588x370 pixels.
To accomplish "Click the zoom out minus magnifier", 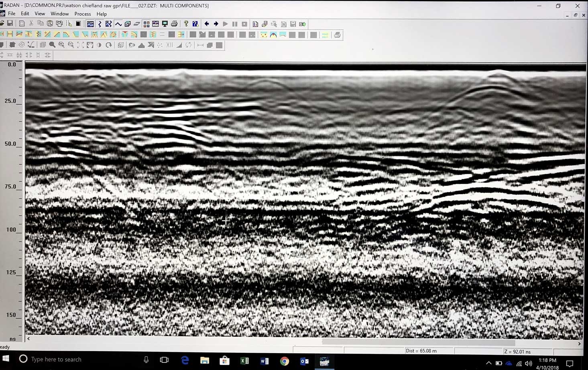I will click(x=71, y=45).
